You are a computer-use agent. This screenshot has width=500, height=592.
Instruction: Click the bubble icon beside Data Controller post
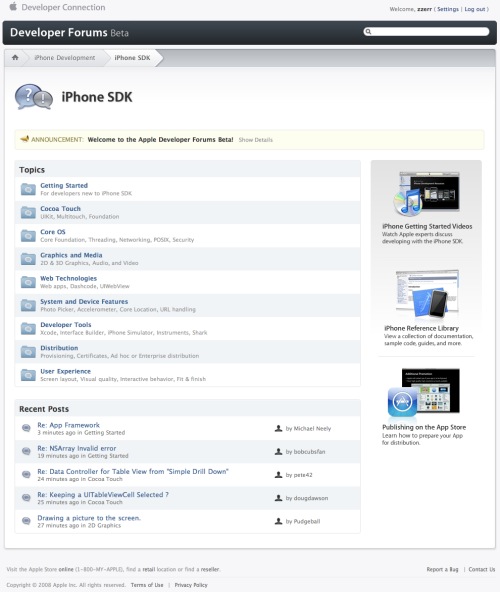click(26, 474)
